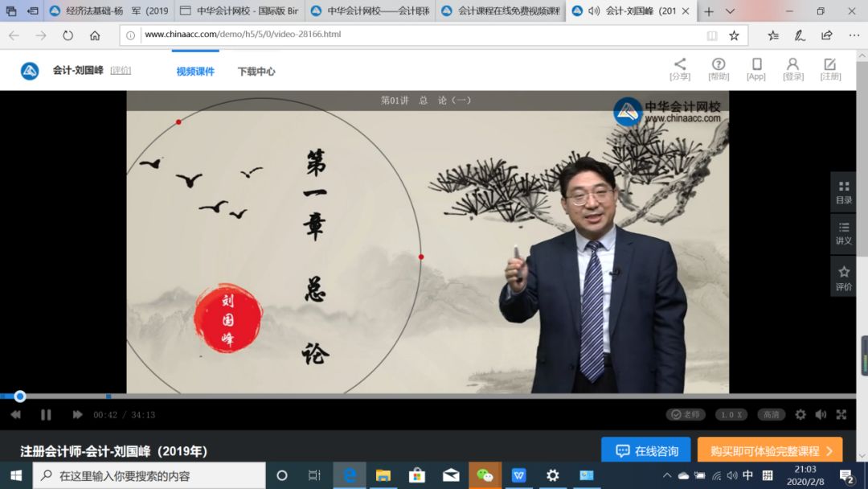
Task: Open the action center notifications
Action: coord(845,475)
